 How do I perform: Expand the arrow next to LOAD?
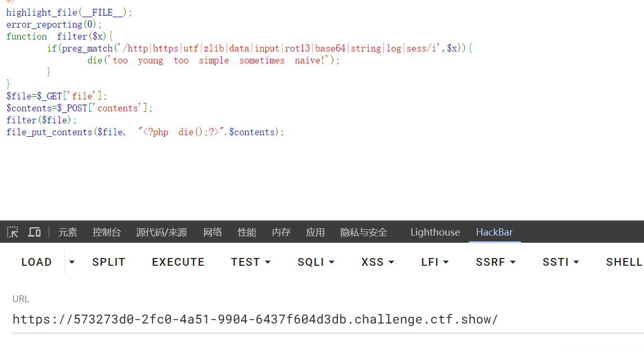[x=72, y=262]
